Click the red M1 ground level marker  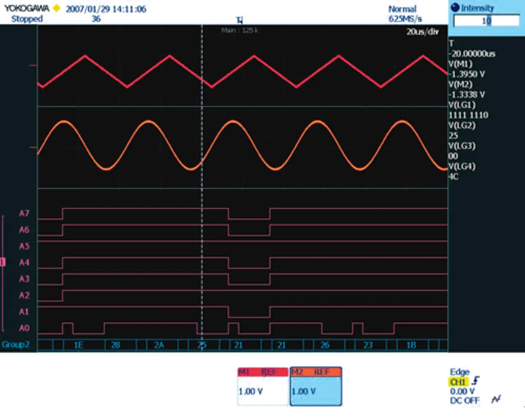click(x=33, y=65)
